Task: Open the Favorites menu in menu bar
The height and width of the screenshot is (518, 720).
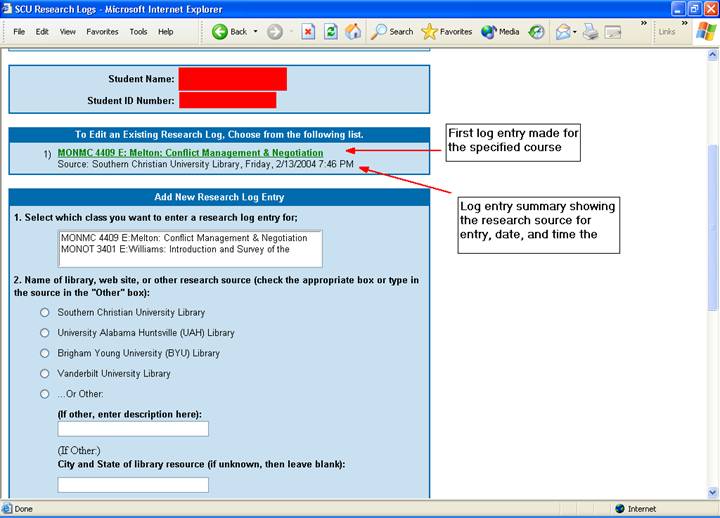Action: tap(102, 31)
